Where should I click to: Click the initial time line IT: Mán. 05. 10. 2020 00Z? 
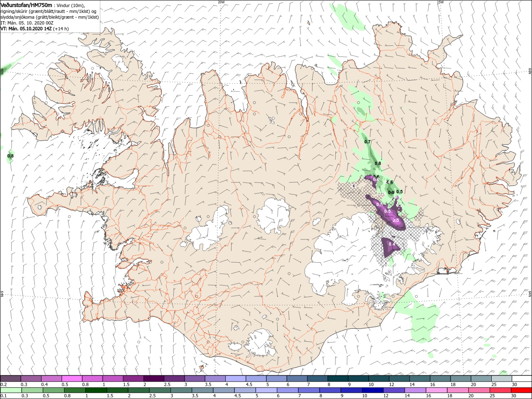[27, 23]
